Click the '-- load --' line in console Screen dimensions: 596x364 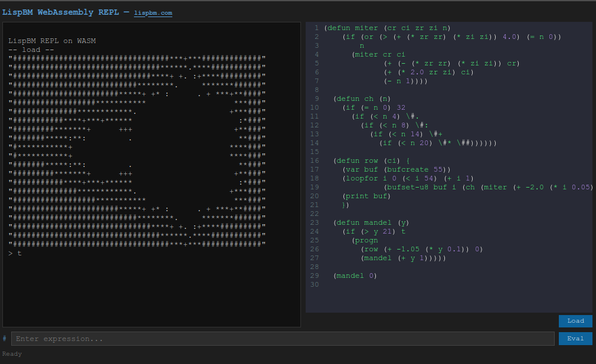pos(31,50)
